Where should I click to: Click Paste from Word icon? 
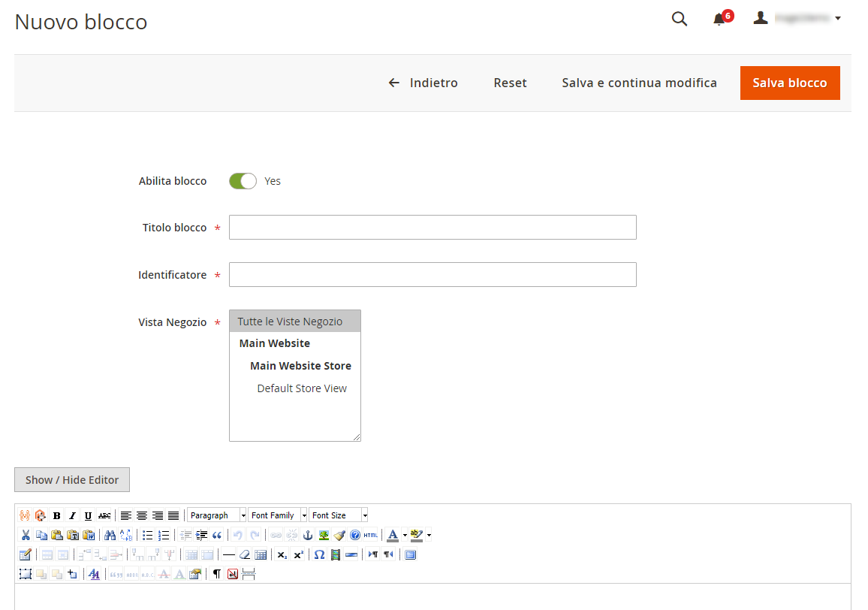click(89, 535)
